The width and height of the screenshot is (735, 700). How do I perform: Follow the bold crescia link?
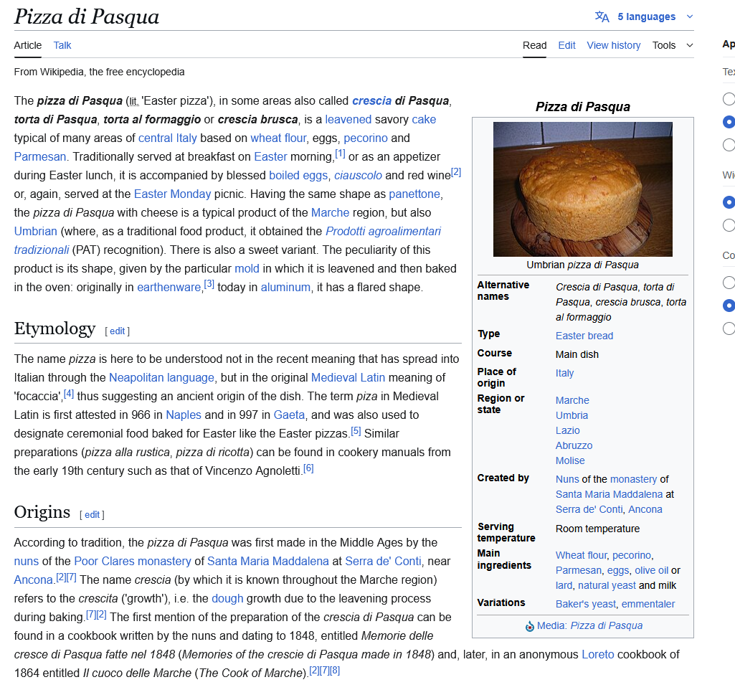(x=371, y=101)
